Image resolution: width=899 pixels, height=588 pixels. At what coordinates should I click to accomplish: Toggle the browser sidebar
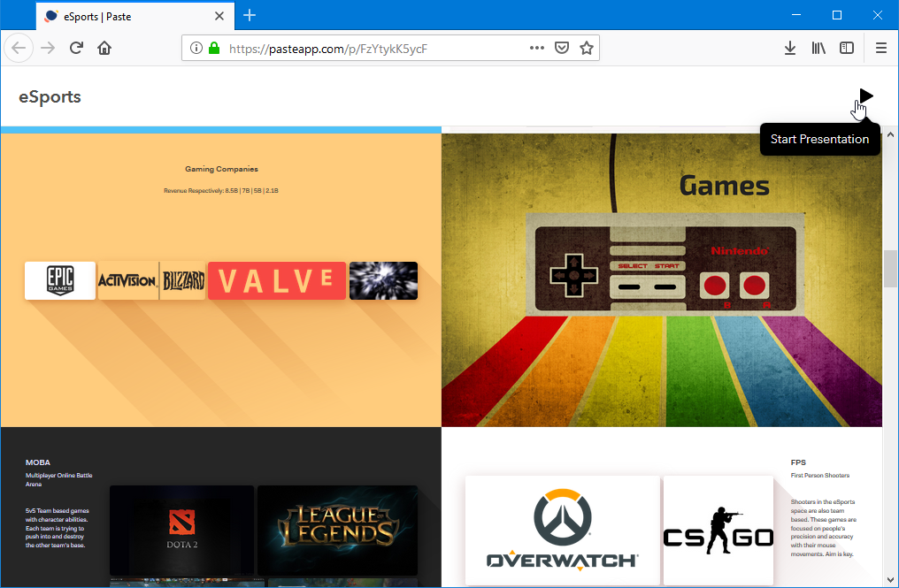pyautogui.click(x=847, y=48)
